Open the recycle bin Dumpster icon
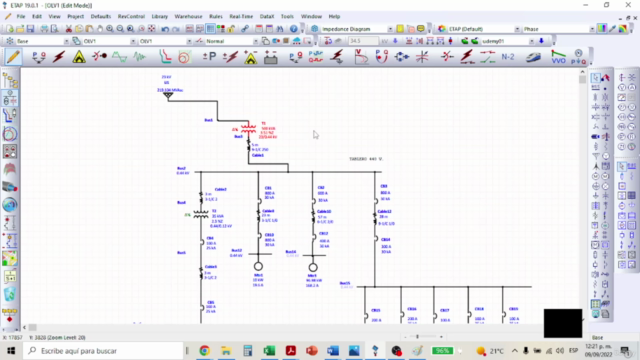This screenshot has height=360, width=640. [10, 294]
